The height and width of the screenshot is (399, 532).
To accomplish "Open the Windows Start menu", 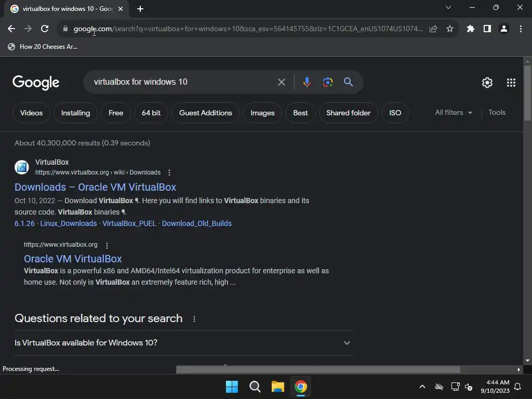I will pos(232,387).
